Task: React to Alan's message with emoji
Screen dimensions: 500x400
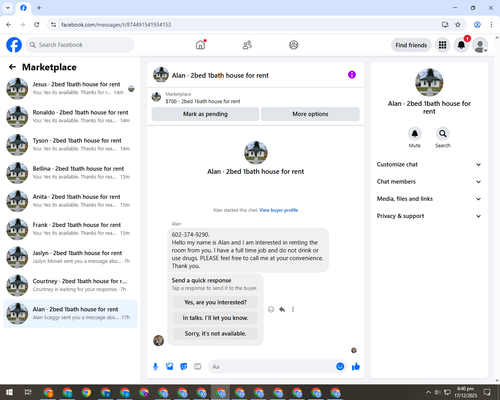Action: pyautogui.click(x=271, y=309)
